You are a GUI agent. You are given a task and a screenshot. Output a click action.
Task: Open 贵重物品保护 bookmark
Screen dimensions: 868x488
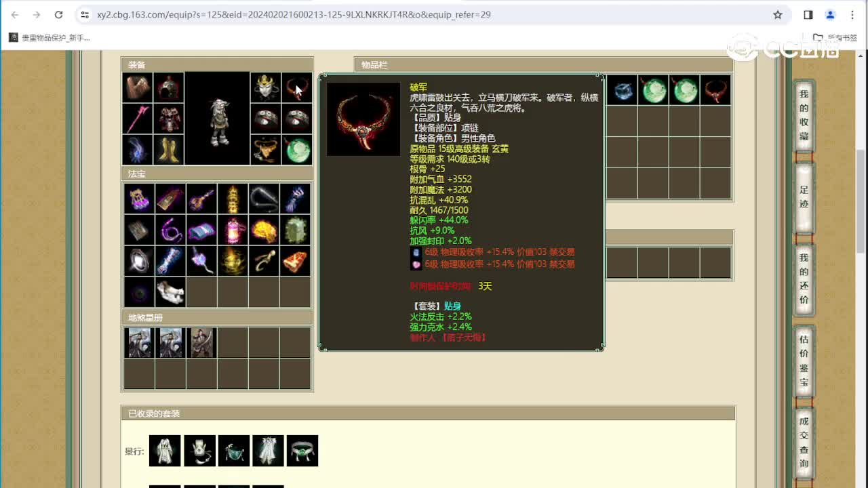click(x=50, y=38)
